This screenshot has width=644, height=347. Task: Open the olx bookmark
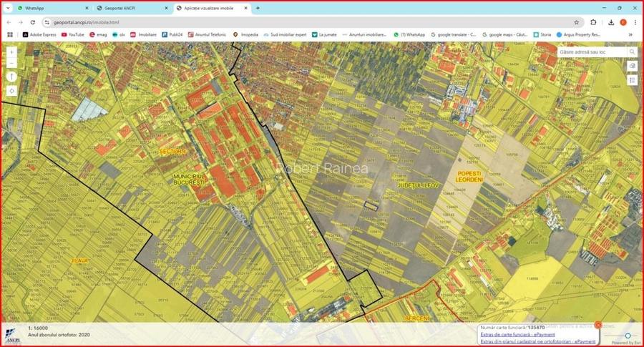[119, 35]
